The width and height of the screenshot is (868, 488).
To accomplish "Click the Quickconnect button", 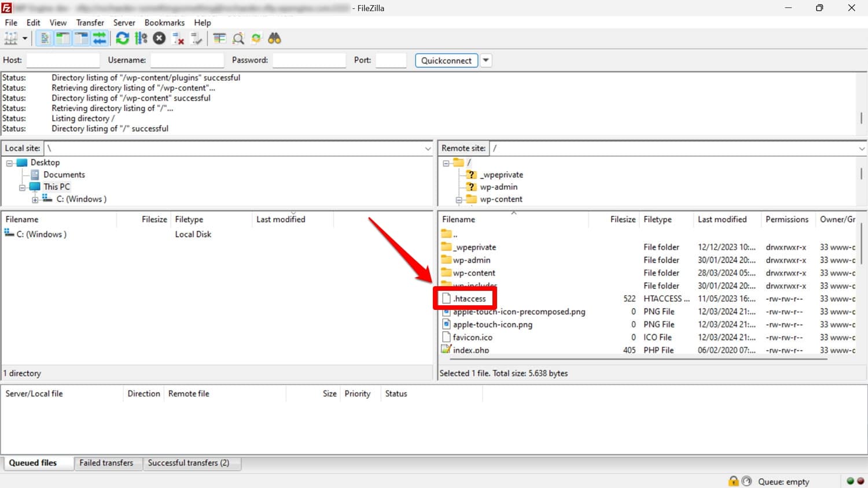I will tap(446, 60).
